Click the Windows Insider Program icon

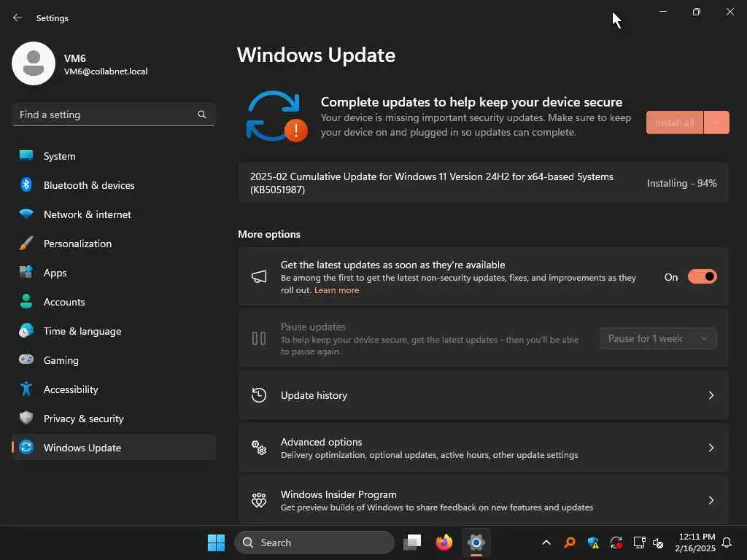(x=259, y=500)
